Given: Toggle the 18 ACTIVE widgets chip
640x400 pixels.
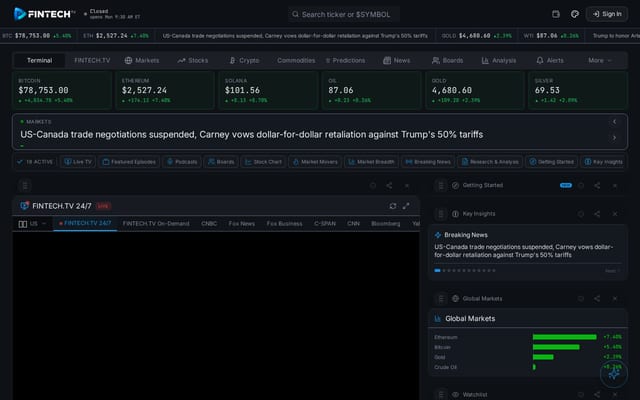Looking at the screenshot, I should coord(35,162).
